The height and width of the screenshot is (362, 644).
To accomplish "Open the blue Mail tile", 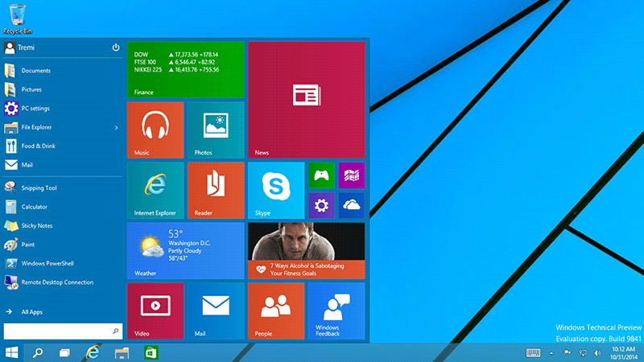I will point(216,311).
